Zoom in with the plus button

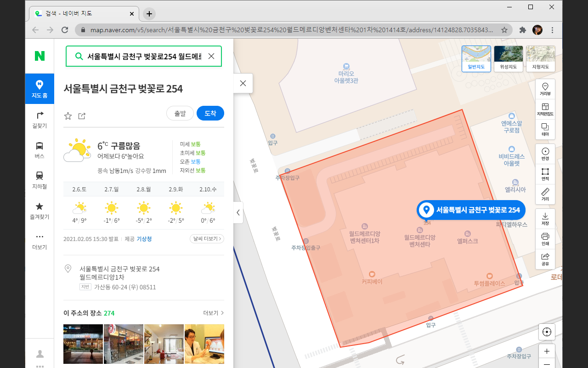click(x=547, y=352)
